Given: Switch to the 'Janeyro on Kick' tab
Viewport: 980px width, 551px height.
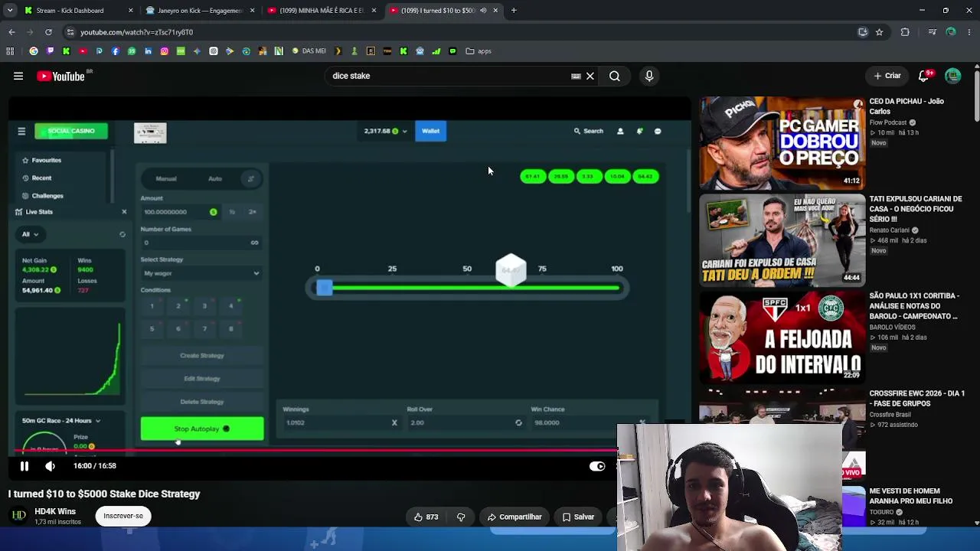Looking at the screenshot, I should pyautogui.click(x=199, y=11).
